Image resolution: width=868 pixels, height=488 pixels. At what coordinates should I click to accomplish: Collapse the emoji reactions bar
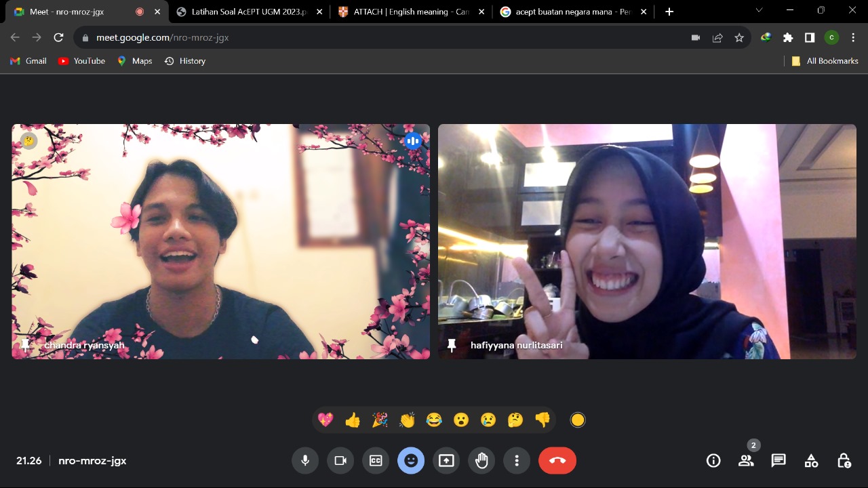coord(411,461)
